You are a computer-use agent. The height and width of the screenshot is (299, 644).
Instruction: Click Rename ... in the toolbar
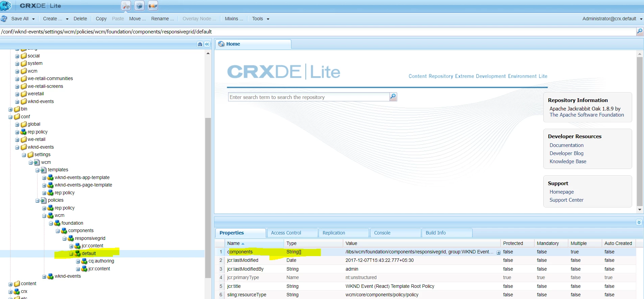[162, 19]
